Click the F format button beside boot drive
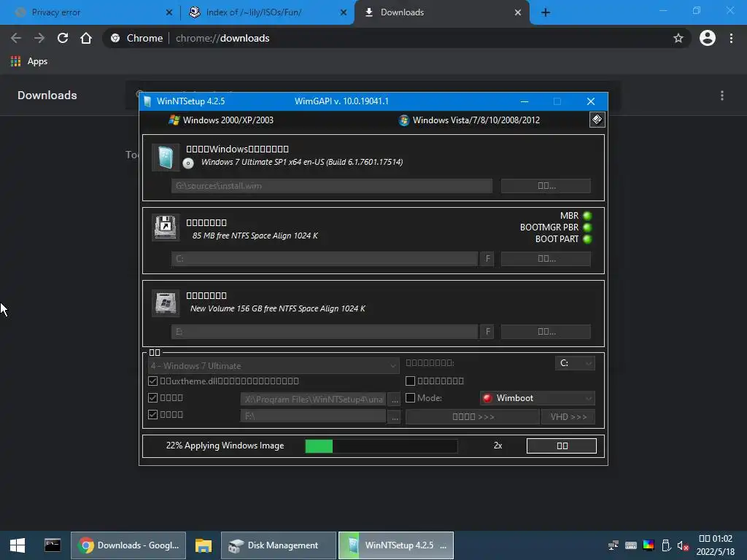 click(x=487, y=259)
